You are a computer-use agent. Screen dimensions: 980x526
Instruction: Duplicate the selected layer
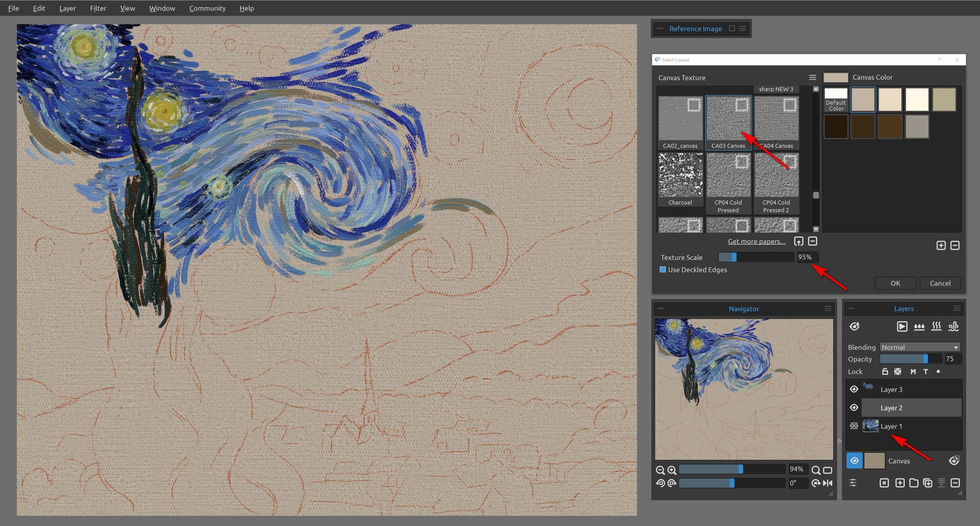[927, 483]
